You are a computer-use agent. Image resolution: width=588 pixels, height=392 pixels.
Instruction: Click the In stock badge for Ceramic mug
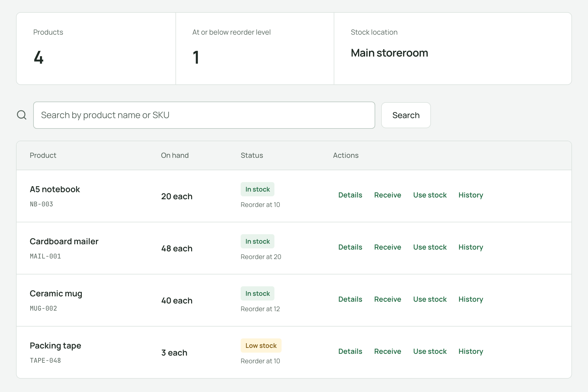click(258, 293)
